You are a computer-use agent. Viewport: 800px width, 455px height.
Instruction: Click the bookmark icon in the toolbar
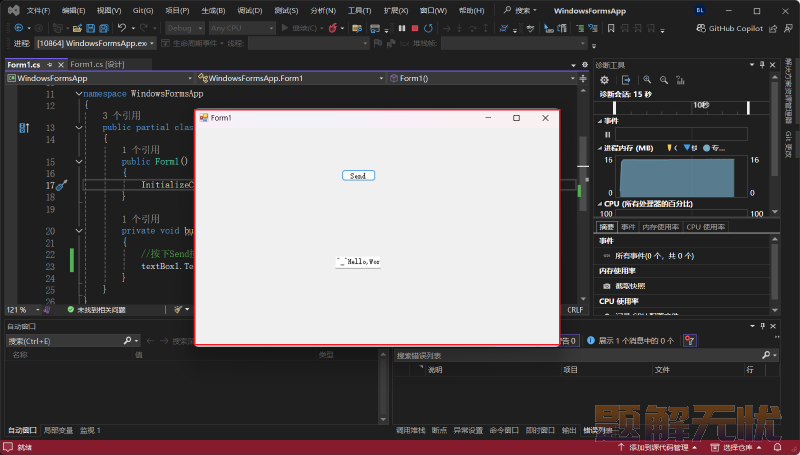(x=611, y=29)
